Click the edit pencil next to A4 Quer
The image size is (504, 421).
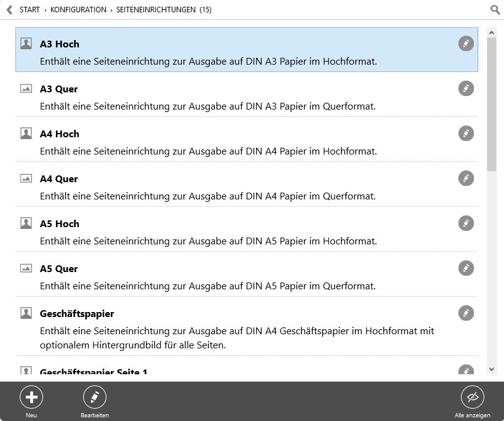(466, 178)
